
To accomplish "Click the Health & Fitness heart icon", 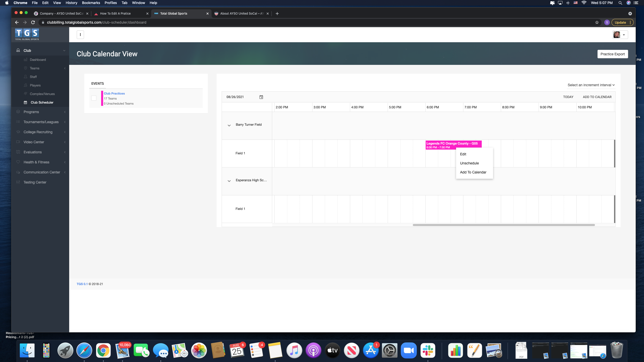I will point(18,162).
